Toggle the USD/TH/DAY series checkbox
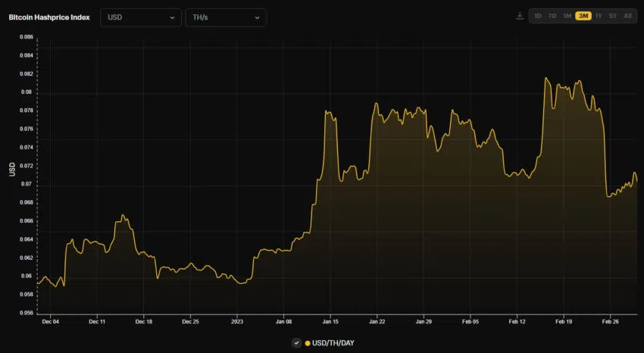 click(x=296, y=342)
